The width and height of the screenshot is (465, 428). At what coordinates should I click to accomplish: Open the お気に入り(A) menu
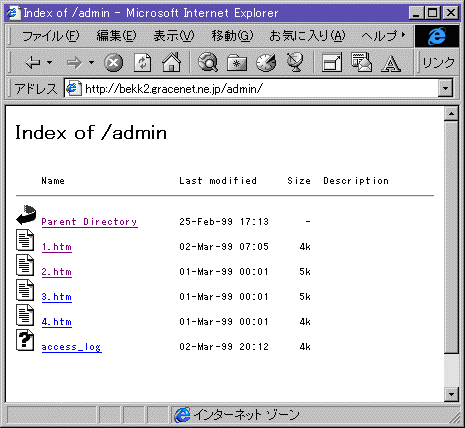(307, 36)
